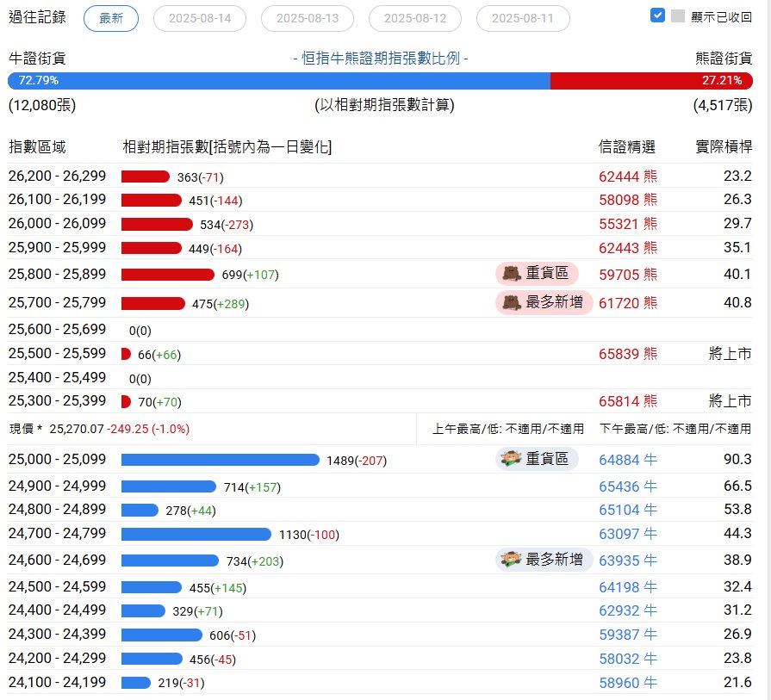The height and width of the screenshot is (700, 771).
Task: Click the 24,300 - 24,399 range label
Action: point(57,635)
